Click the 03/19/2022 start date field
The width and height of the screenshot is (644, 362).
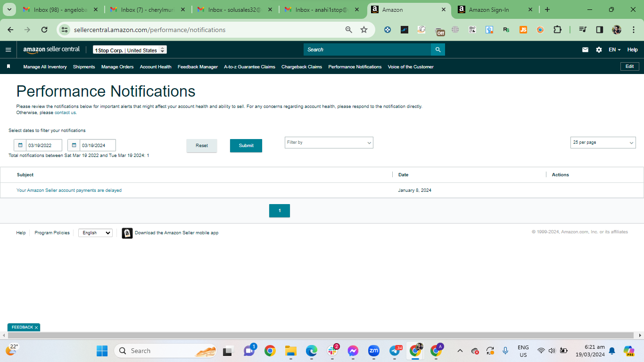[44, 145]
